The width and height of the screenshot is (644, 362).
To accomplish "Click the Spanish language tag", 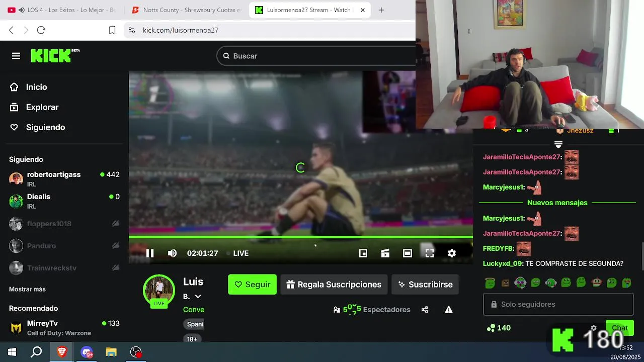I will [195, 324].
